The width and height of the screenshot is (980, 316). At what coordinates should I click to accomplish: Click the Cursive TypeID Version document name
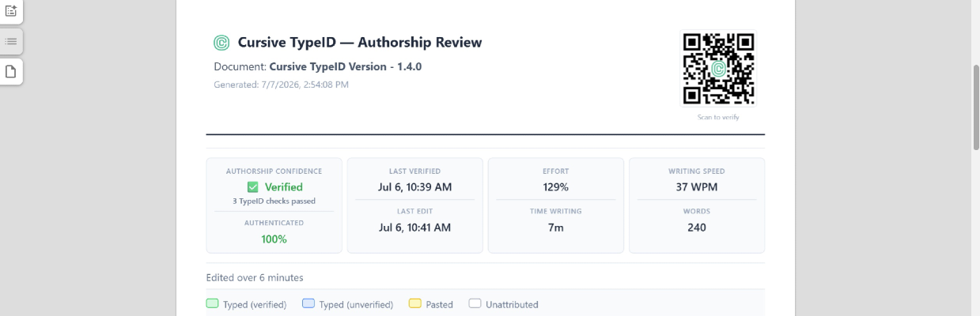(346, 66)
